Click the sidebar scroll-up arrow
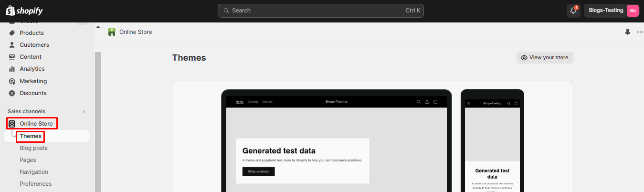This screenshot has width=644, height=192. click(98, 27)
